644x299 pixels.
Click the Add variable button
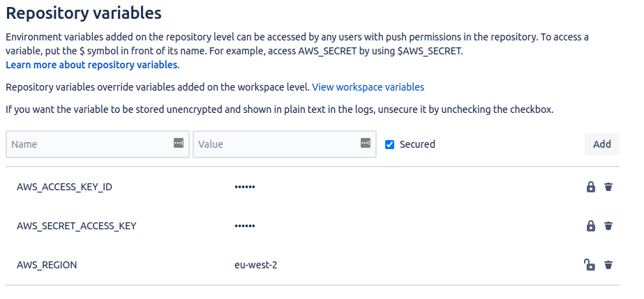coord(601,144)
